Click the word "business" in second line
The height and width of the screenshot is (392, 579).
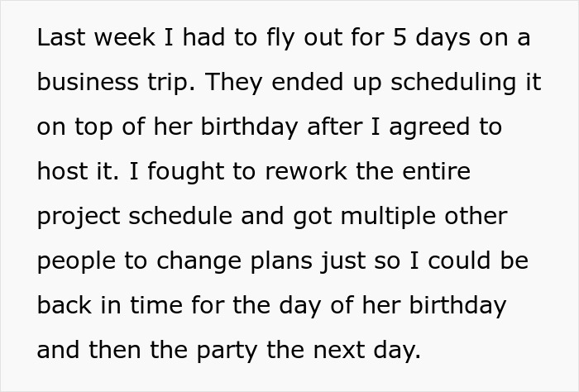tap(88, 82)
